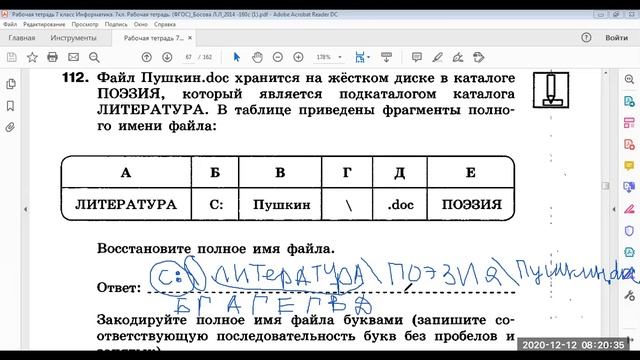Open the right pane search tool
640x360 pixels.
(629, 79)
